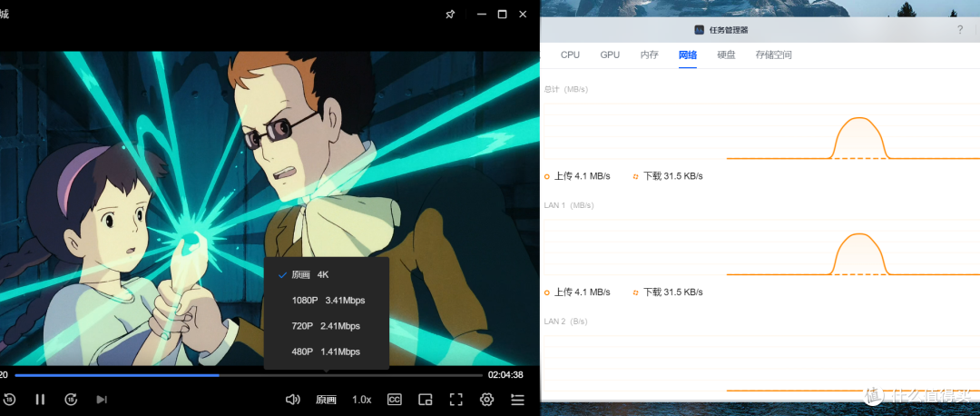The image size is (980, 416).
Task: Skip forward 15 seconds in the player
Action: [72, 399]
